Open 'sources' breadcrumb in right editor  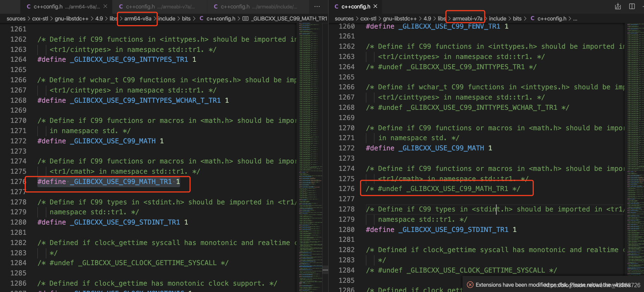point(344,18)
